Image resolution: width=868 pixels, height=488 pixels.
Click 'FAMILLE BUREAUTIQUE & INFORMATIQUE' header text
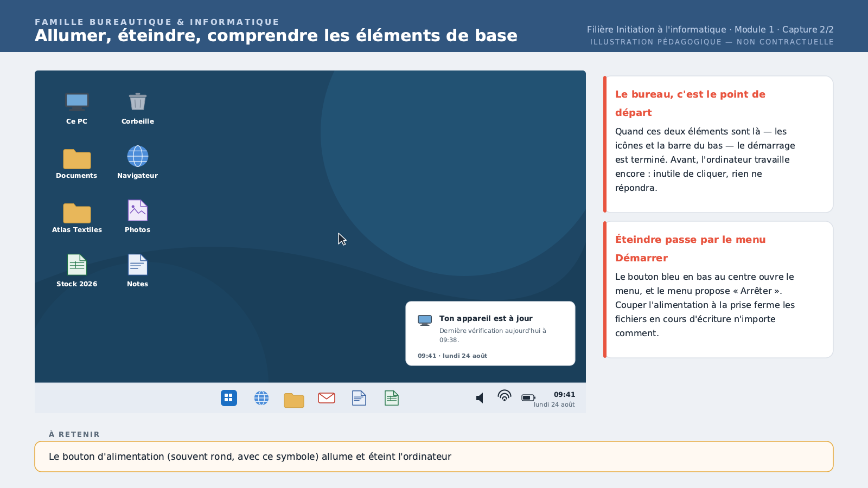tap(157, 22)
